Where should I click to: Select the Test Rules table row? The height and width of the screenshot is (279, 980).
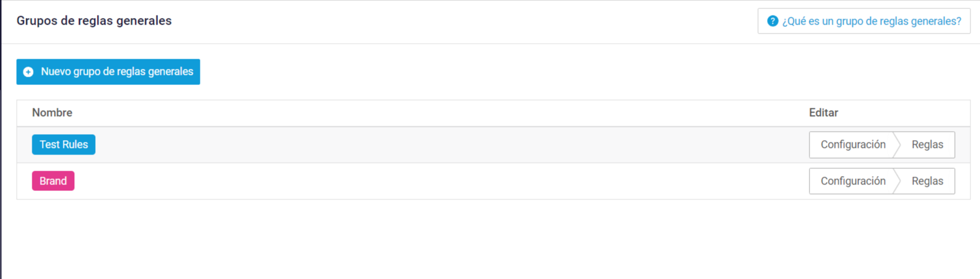[x=493, y=145]
